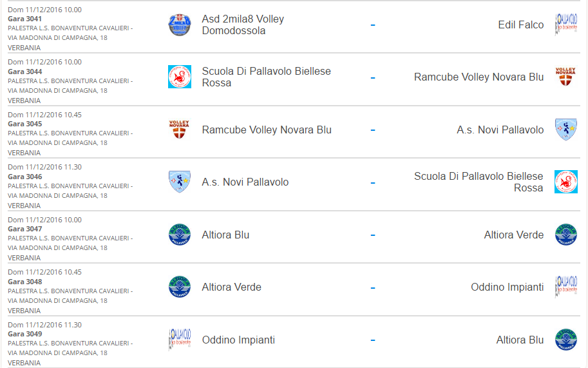Image resolution: width=588 pixels, height=368 pixels.
Task: Click the Asd 2mila8 Volley Domodossola logo
Action: click(180, 24)
